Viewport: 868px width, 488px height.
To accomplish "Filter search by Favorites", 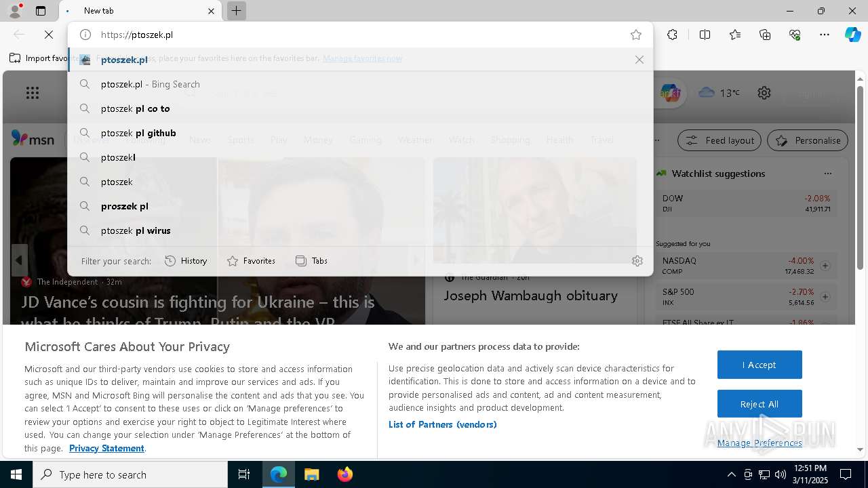I will pos(251,261).
